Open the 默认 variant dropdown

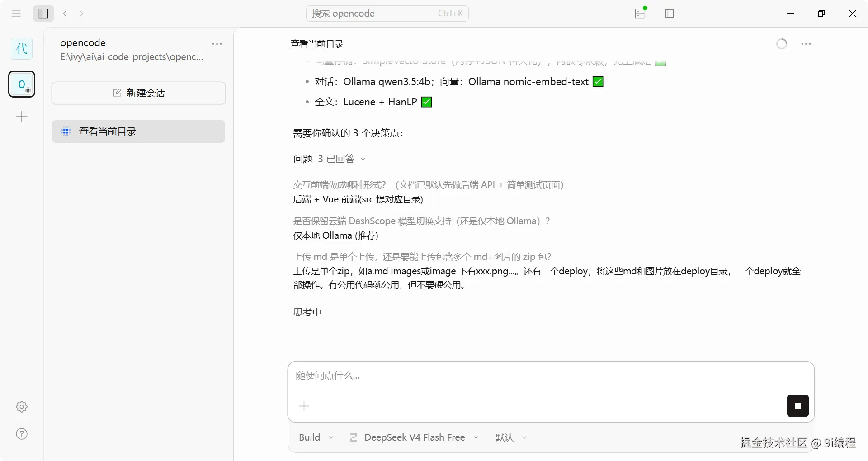pos(511,437)
